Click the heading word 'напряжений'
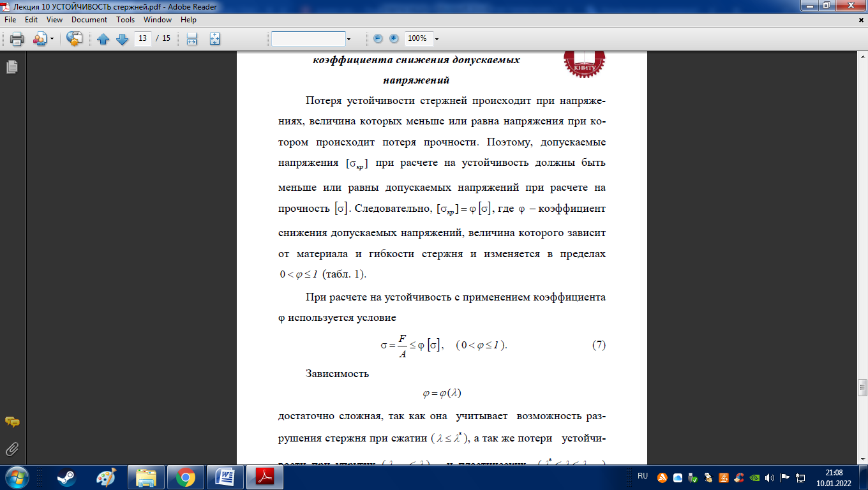Viewport: 868px width, 490px height. pyautogui.click(x=416, y=80)
